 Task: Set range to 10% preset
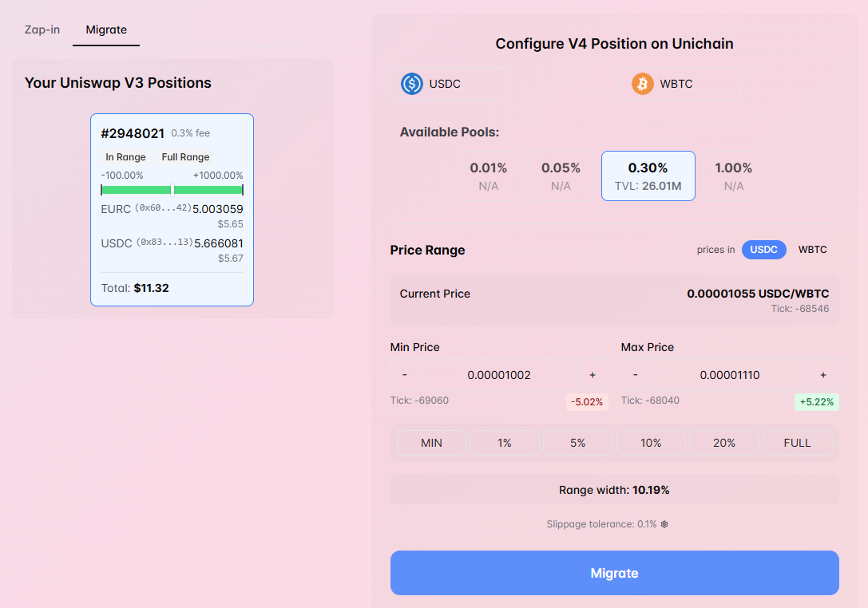point(651,443)
